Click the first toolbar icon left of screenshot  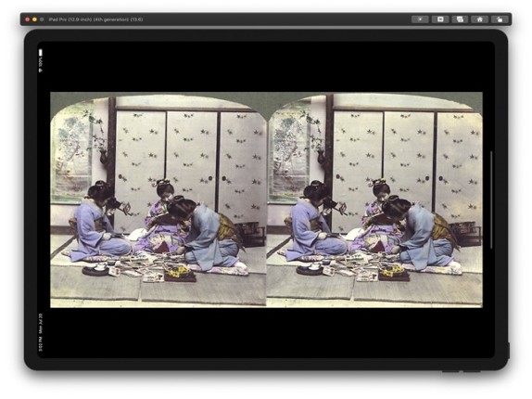coord(420,19)
